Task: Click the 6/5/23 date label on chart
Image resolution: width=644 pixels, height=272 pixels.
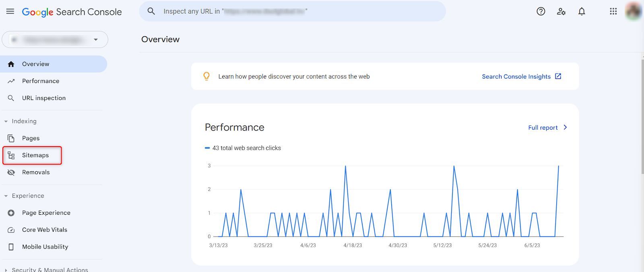Action: click(x=532, y=245)
